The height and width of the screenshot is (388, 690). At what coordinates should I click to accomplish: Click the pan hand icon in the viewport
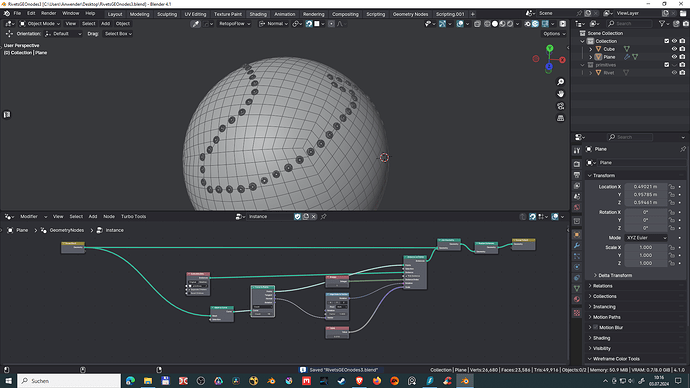560,94
